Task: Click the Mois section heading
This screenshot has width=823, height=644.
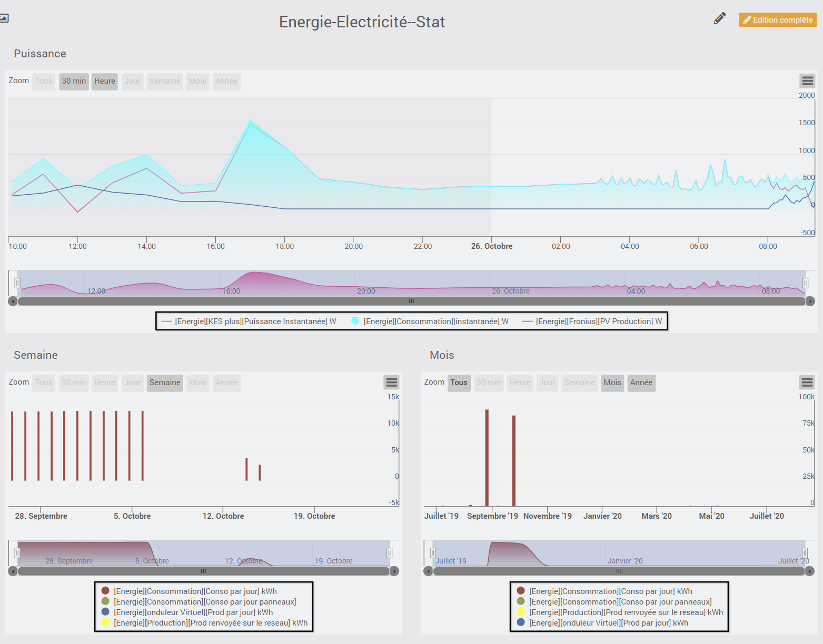Action: click(442, 355)
